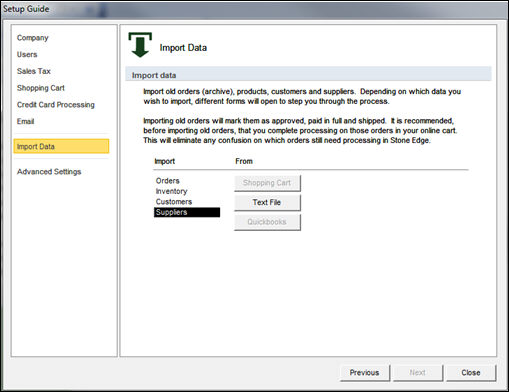Image resolution: width=509 pixels, height=392 pixels.
Task: Open Advanced Settings in the sidebar
Action: pyautogui.click(x=49, y=172)
